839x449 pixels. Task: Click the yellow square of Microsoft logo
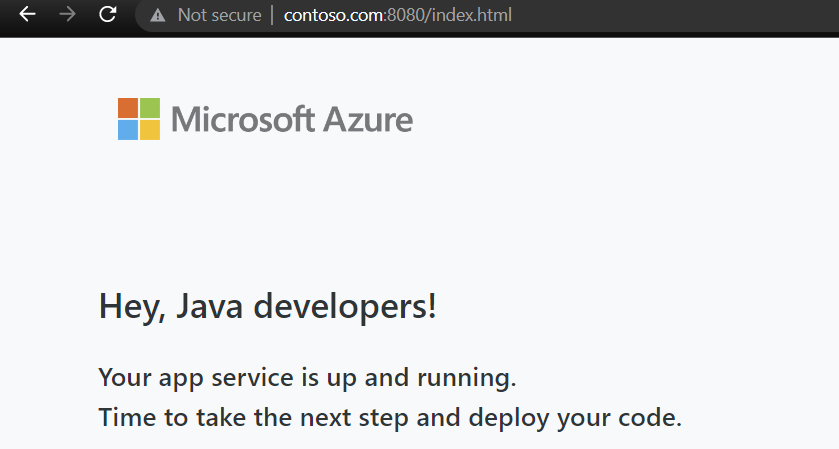150,130
